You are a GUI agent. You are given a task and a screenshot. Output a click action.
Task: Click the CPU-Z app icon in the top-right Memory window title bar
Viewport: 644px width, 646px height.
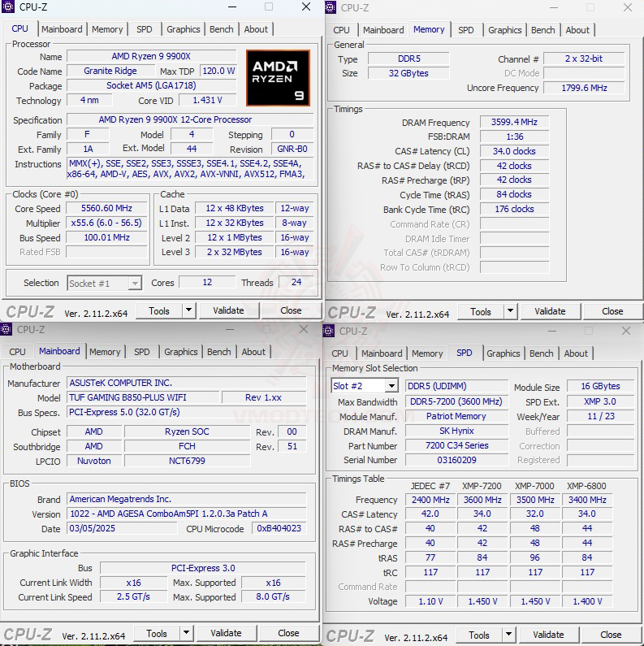331,7
